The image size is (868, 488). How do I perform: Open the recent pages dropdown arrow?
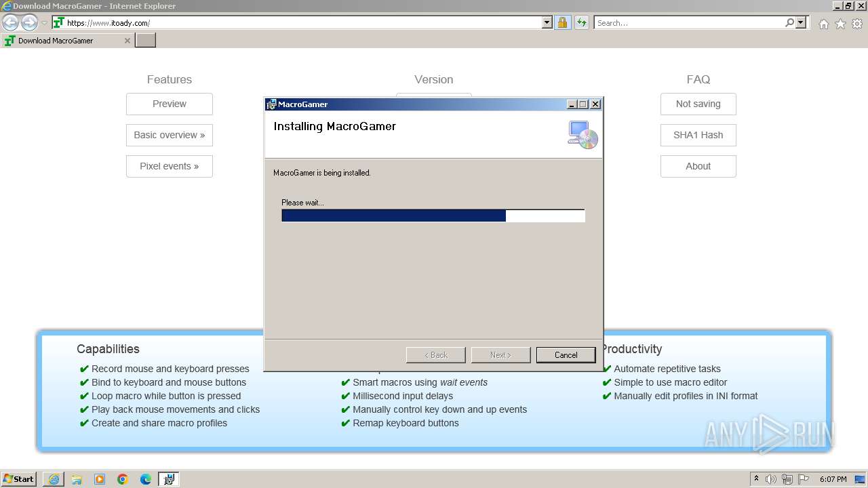coord(44,23)
